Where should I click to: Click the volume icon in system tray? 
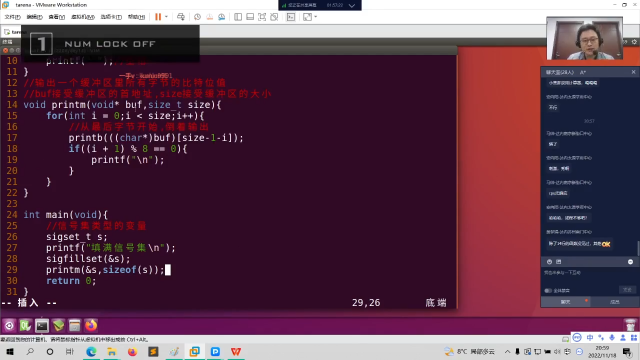(x=557, y=351)
